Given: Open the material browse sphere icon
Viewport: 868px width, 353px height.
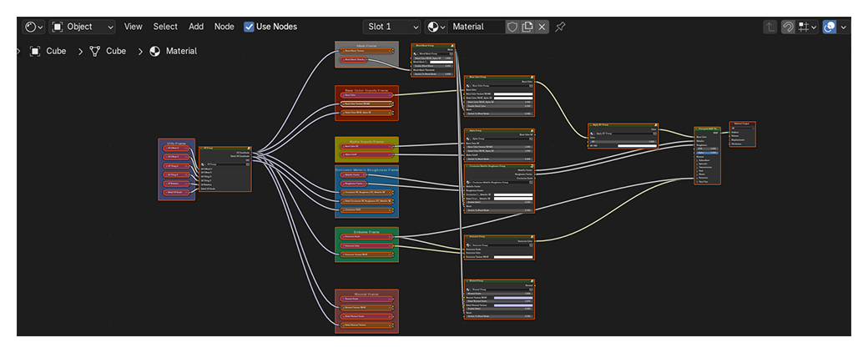Looking at the screenshot, I should point(437,27).
